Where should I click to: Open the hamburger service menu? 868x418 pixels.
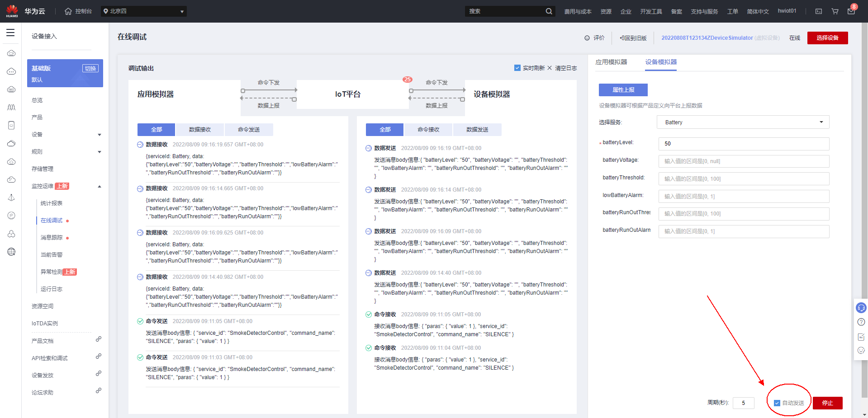click(10, 33)
